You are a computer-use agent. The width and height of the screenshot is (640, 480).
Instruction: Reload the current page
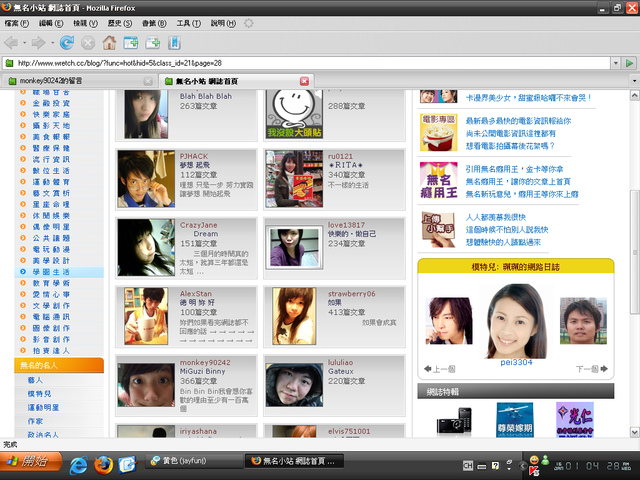click(67, 42)
